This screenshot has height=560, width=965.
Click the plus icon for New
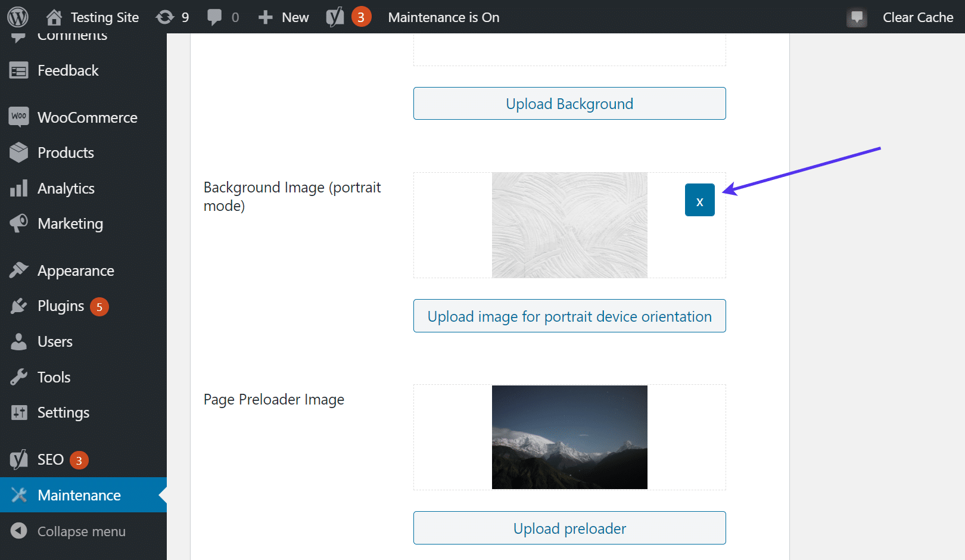tap(265, 17)
